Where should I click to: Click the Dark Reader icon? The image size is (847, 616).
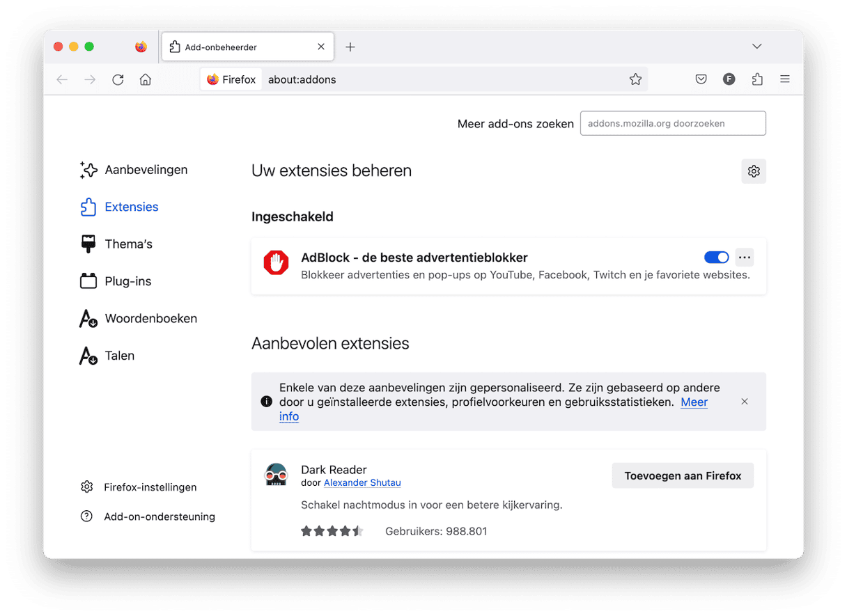coord(276,475)
